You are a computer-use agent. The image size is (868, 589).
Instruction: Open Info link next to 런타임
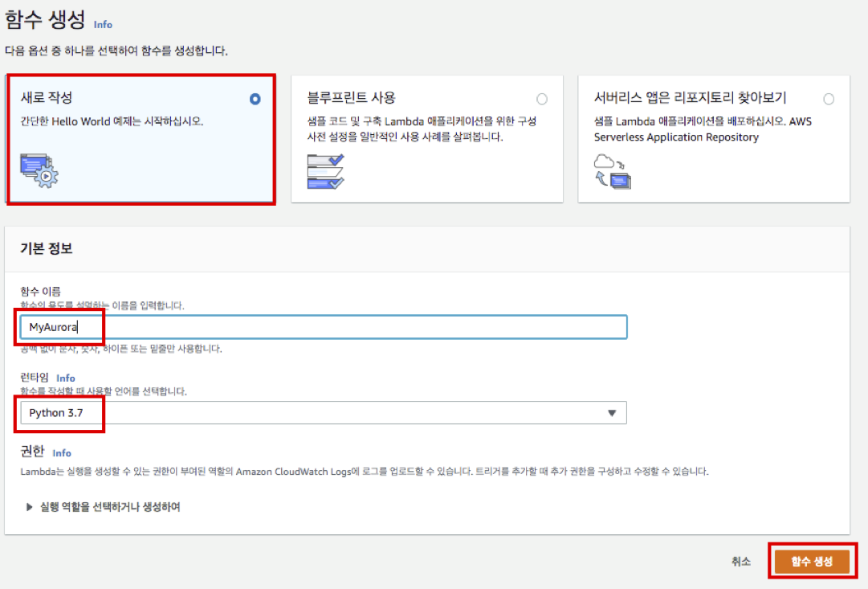pos(66,378)
